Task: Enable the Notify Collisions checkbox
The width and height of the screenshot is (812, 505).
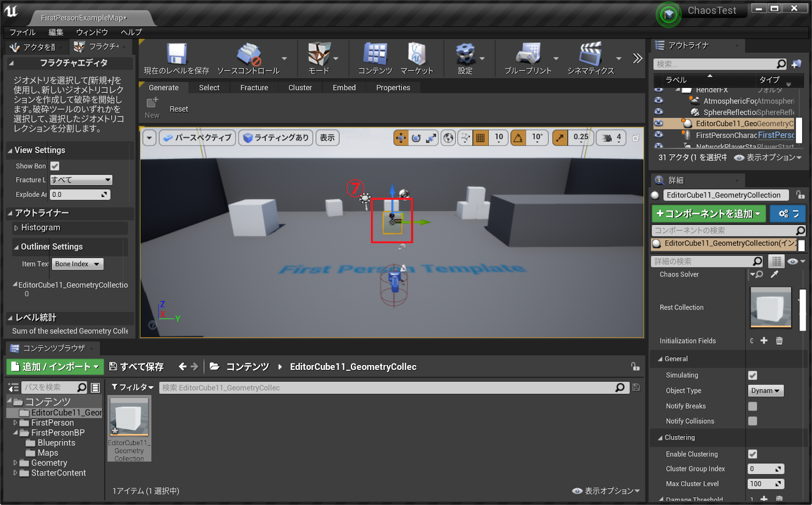Action: coord(753,421)
